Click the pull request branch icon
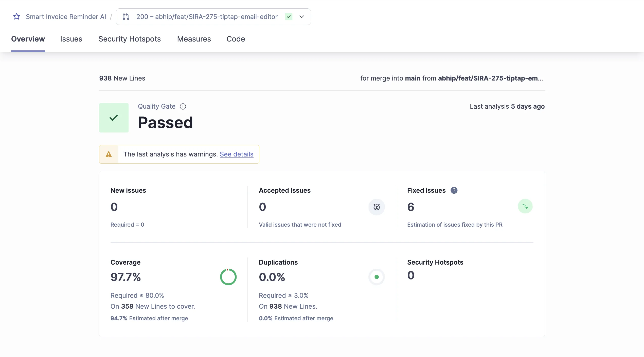Screen dimensions: 644x357 pyautogui.click(x=126, y=17)
